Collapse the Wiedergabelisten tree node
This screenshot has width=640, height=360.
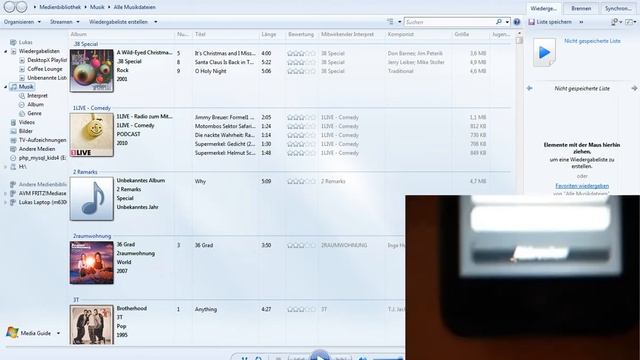(6, 51)
